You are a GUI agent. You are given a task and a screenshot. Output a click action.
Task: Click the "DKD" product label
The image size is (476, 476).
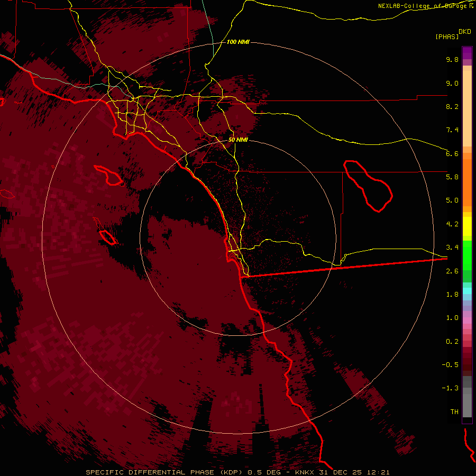(465, 32)
